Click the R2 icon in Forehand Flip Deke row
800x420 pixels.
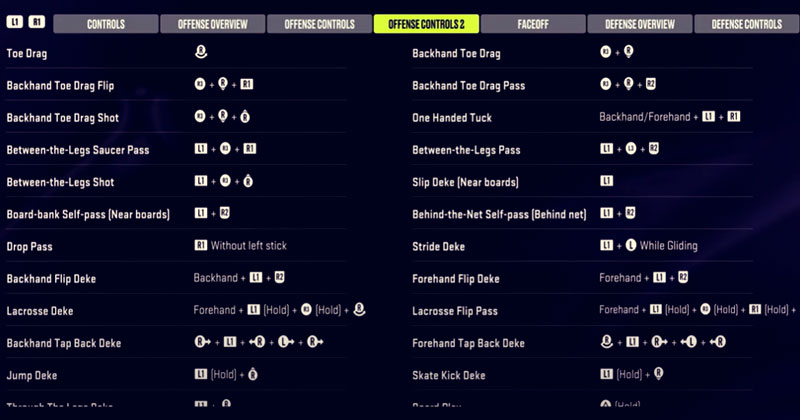click(683, 277)
